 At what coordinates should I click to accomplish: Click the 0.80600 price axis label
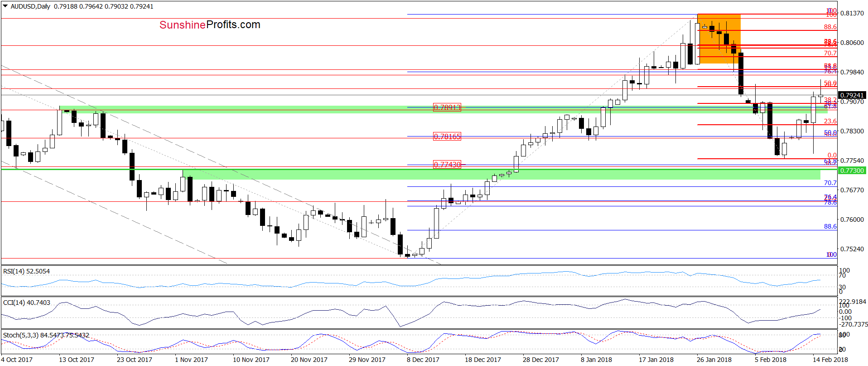pos(852,43)
